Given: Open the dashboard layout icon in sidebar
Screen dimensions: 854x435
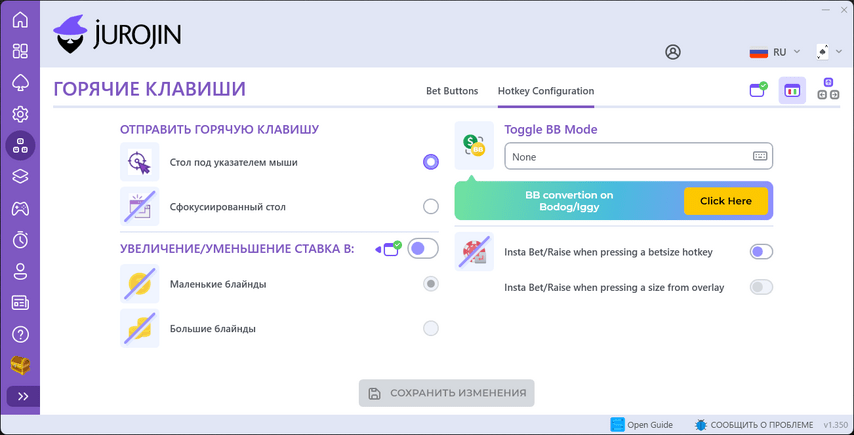Looking at the screenshot, I should [x=20, y=51].
